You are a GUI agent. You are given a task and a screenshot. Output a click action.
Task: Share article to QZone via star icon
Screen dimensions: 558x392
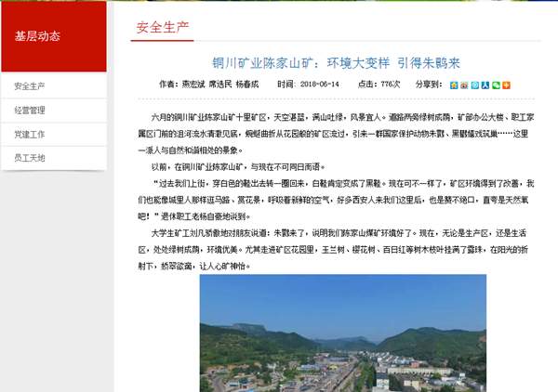pos(455,85)
